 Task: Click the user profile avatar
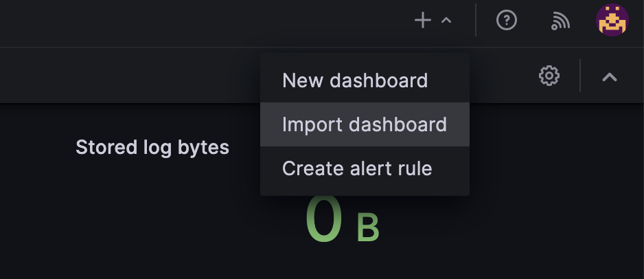(x=612, y=21)
